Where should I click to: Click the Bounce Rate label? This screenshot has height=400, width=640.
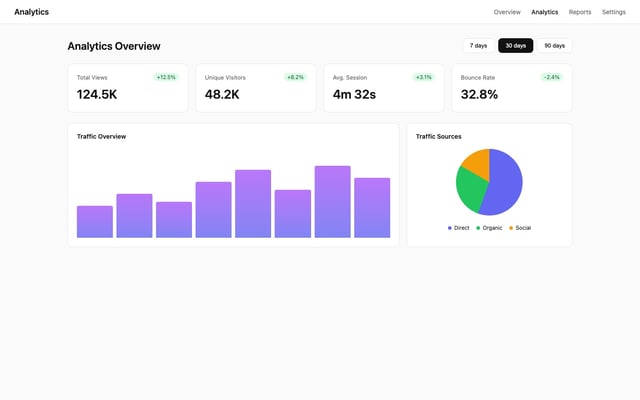pos(478,78)
